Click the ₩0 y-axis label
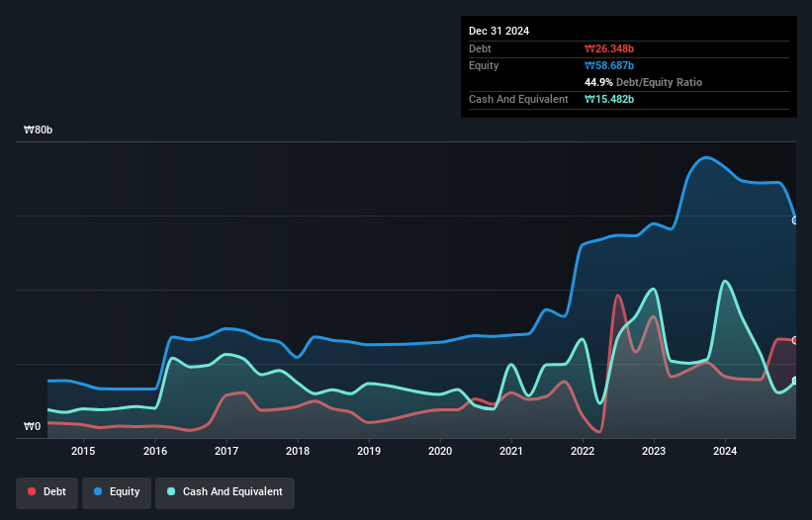 pyautogui.click(x=32, y=426)
